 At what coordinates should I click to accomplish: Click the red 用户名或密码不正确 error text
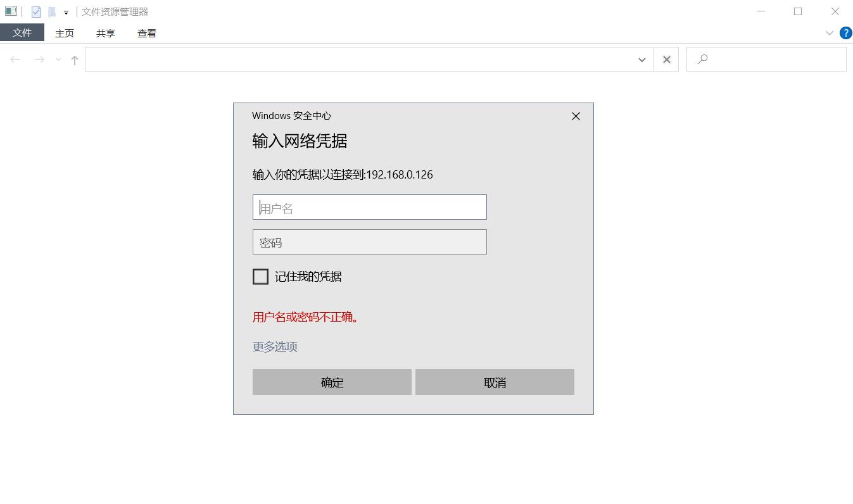[306, 317]
